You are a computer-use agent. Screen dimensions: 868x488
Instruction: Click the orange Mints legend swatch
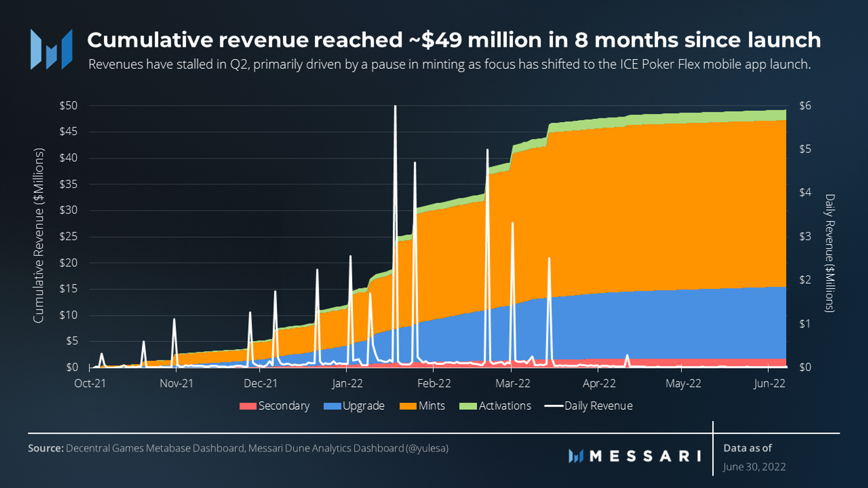point(408,406)
